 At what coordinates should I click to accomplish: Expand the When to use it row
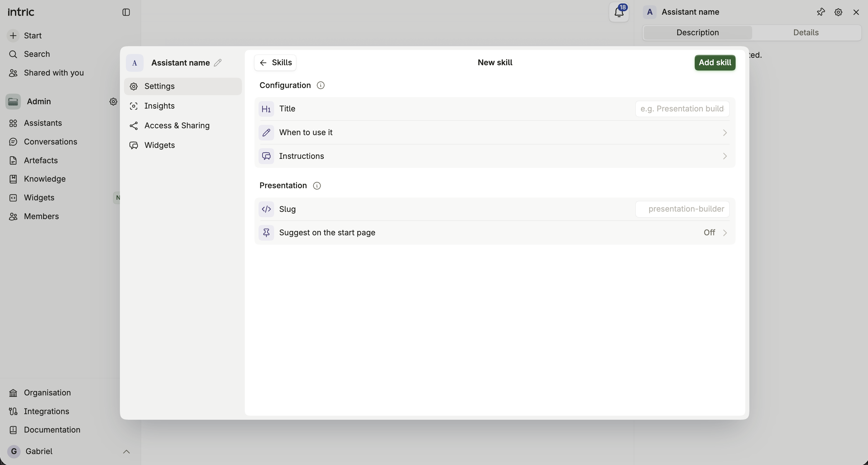tap(495, 133)
